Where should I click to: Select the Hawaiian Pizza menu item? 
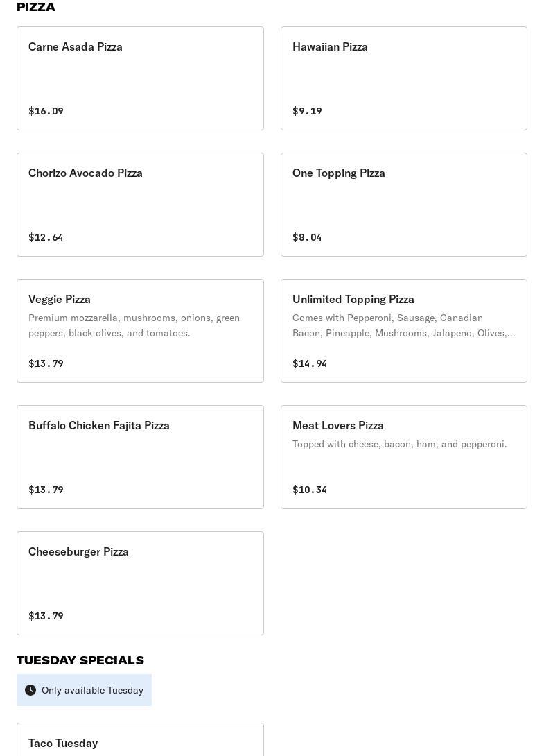pyautogui.click(x=404, y=78)
